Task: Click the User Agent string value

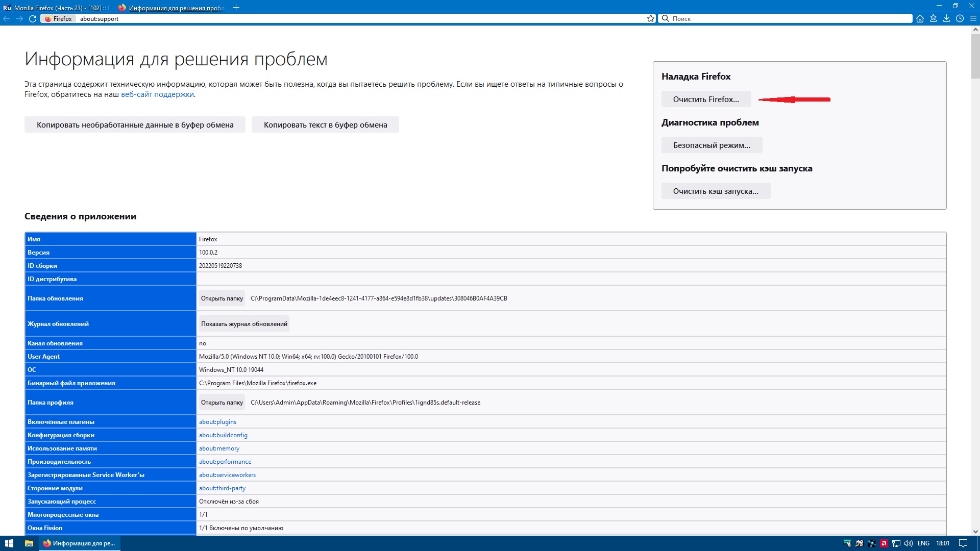Action: coord(308,357)
